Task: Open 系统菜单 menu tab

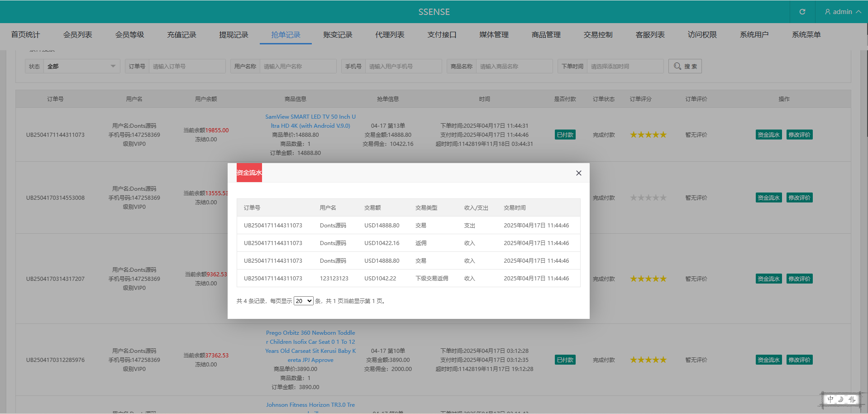Action: click(x=806, y=35)
